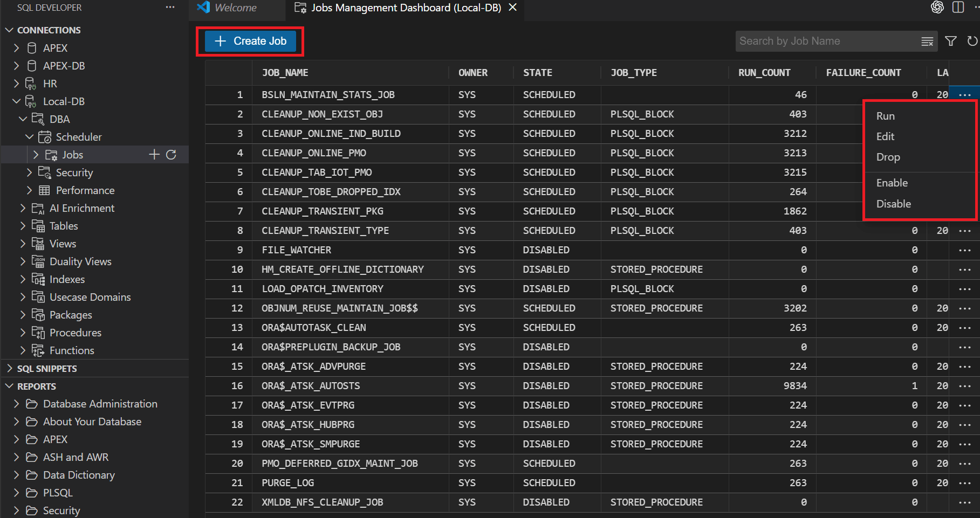980x518 pixels.
Task: Collapse the DBA node
Action: click(23, 119)
